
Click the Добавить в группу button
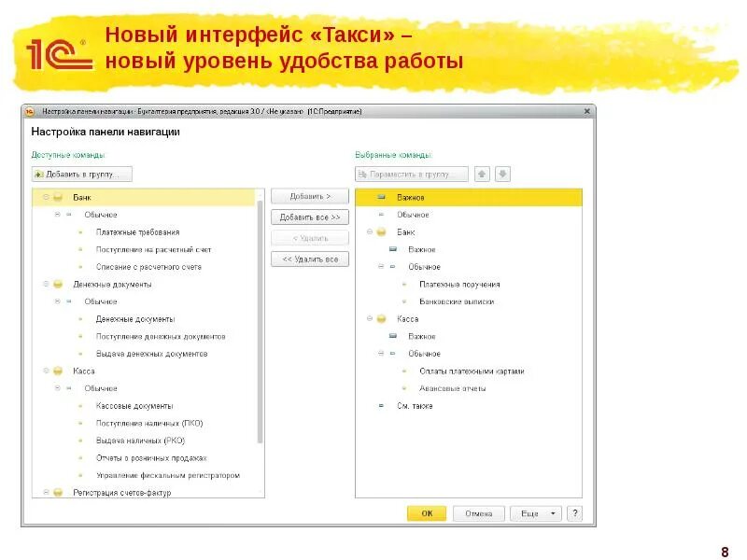[82, 175]
